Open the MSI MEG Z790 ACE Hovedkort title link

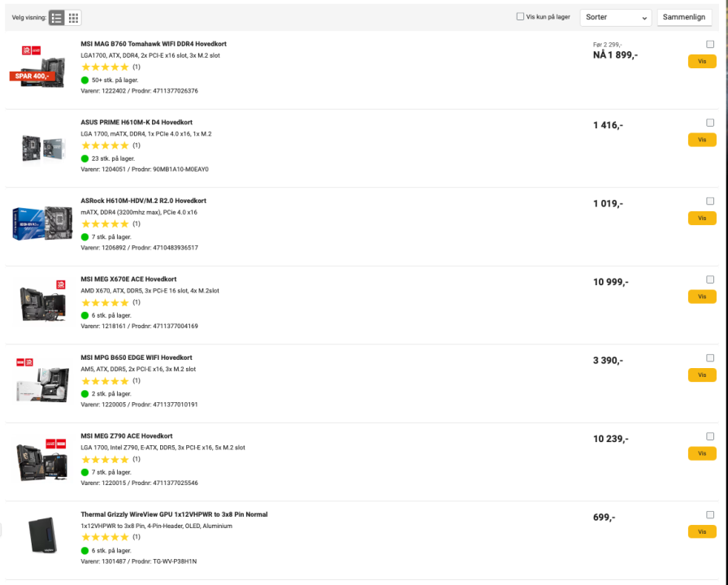tap(126, 436)
